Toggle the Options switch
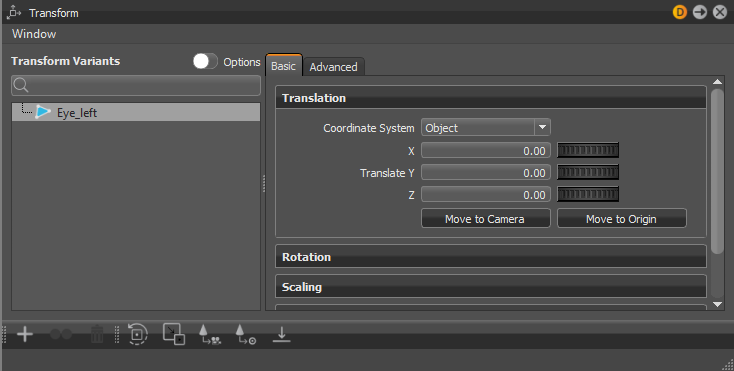This screenshot has width=734, height=371. click(205, 61)
